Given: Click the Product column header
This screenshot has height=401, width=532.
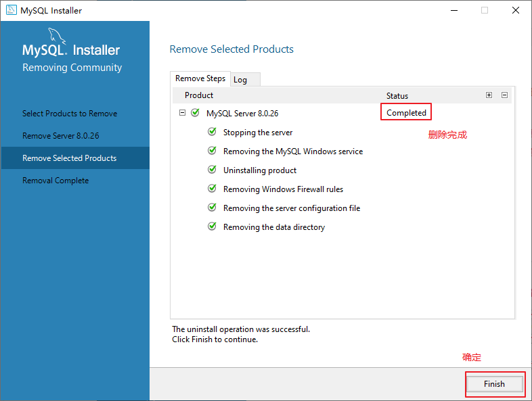Looking at the screenshot, I should (x=199, y=95).
